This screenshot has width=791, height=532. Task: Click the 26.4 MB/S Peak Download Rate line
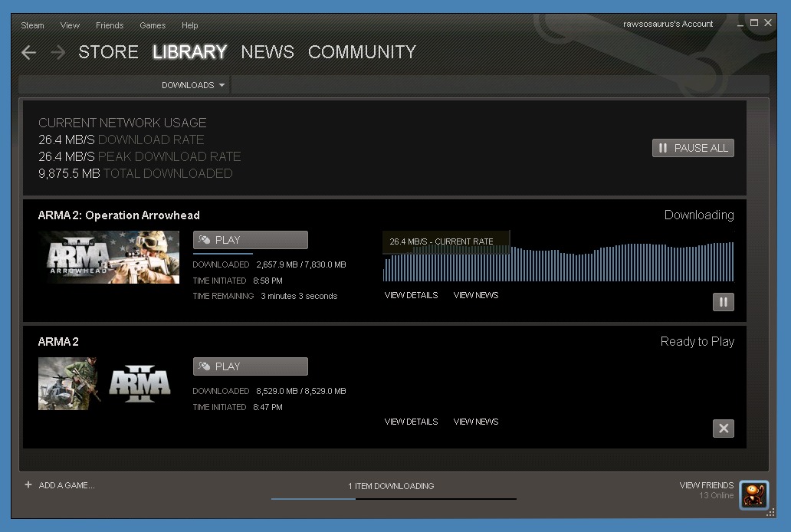tap(139, 156)
